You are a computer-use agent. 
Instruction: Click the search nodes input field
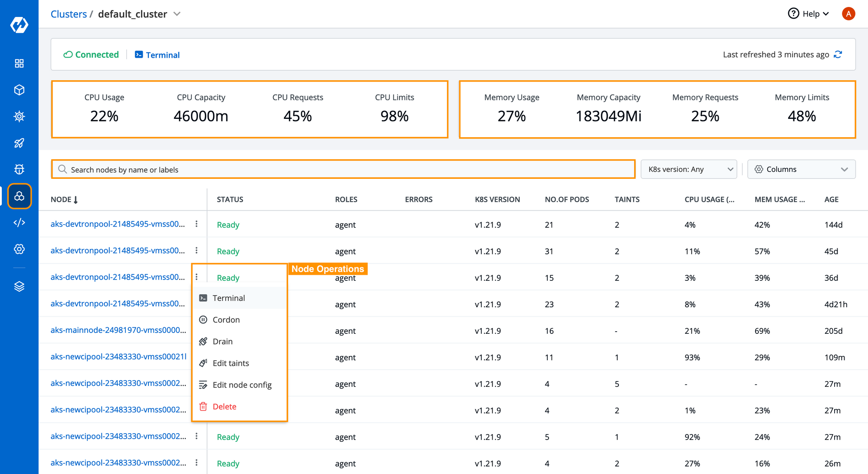344,169
